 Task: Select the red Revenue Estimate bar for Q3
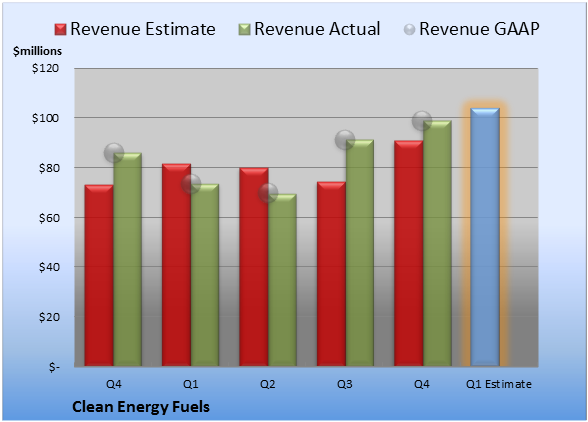click(x=331, y=274)
